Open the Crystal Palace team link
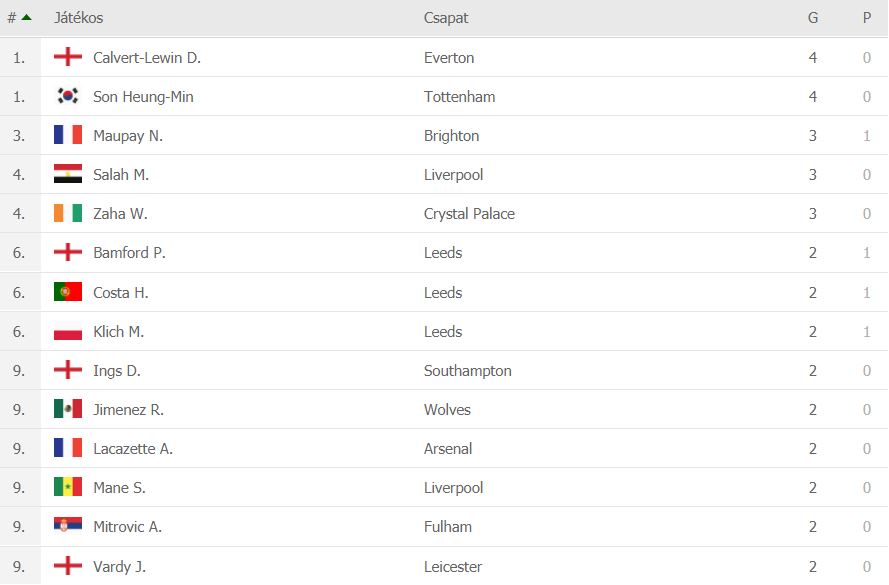The height and width of the screenshot is (585, 889). tap(469, 214)
